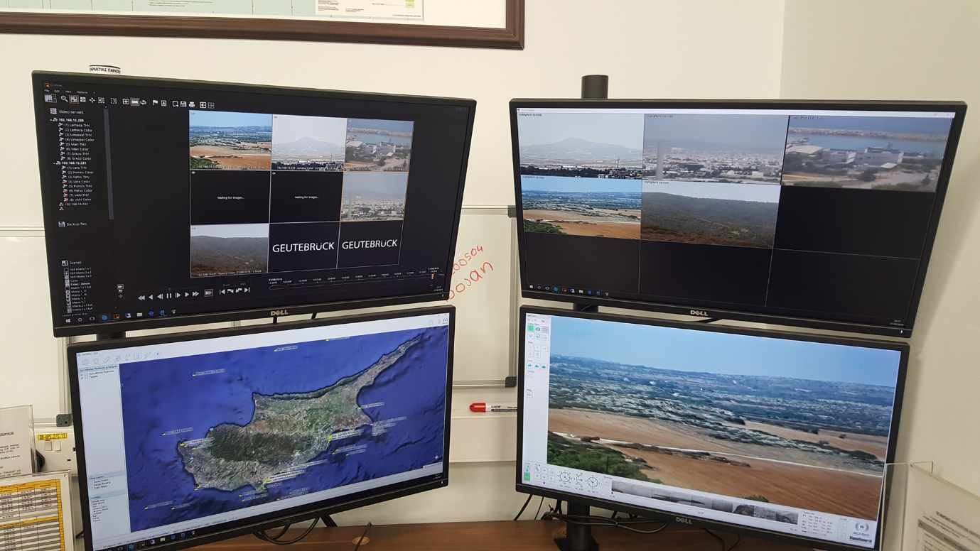Toggle the Targets layer checkbox in map panel
980x551 pixels.
point(85,377)
